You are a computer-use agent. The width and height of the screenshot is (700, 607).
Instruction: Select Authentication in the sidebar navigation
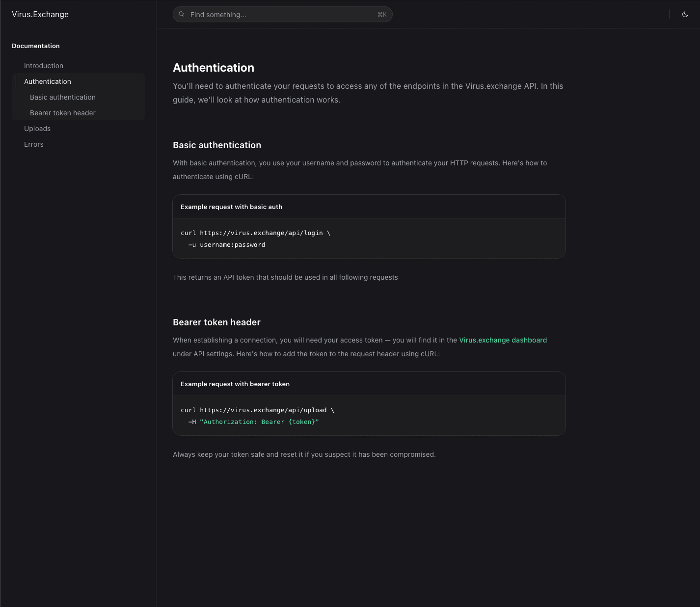(x=48, y=81)
